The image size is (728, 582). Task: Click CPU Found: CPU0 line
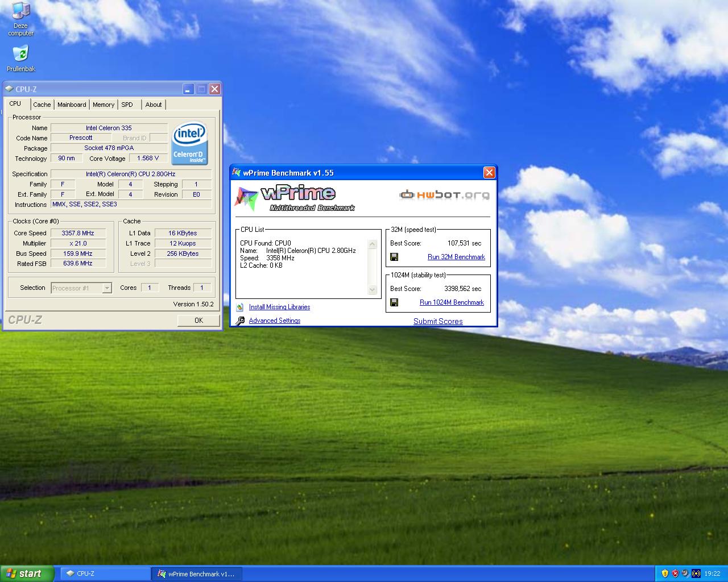(266, 243)
